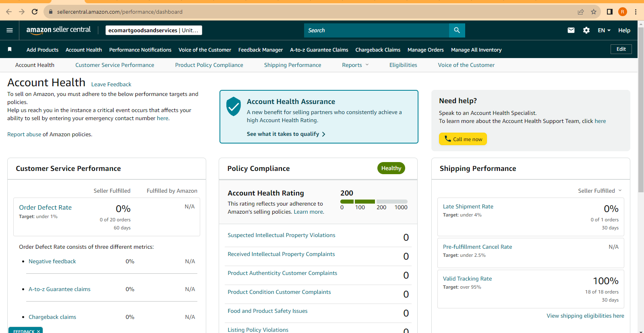
Task: Open A-to-z Guarantee Claims shortcut
Action: tap(319, 50)
